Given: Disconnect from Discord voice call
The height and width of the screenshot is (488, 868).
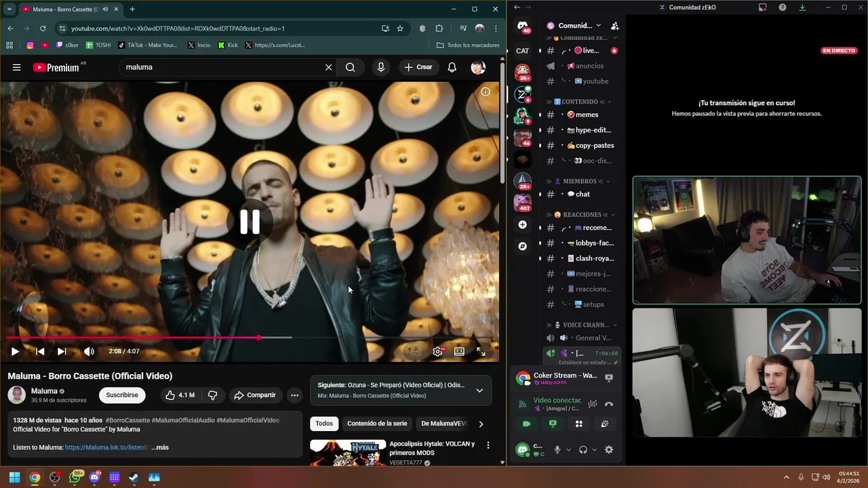Looking at the screenshot, I should (609, 404).
